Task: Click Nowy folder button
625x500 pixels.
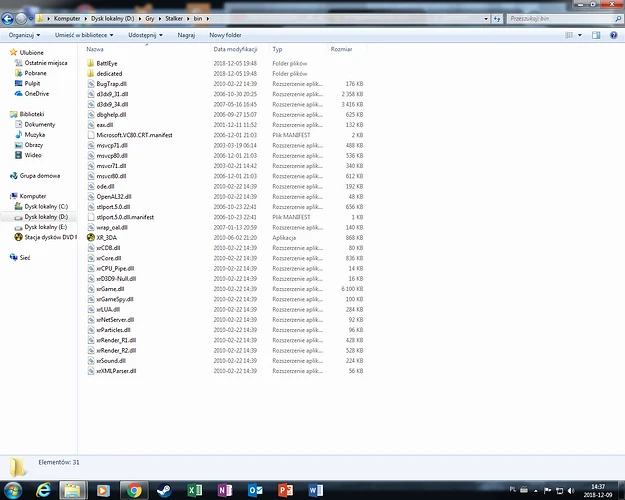Action: pyautogui.click(x=225, y=35)
